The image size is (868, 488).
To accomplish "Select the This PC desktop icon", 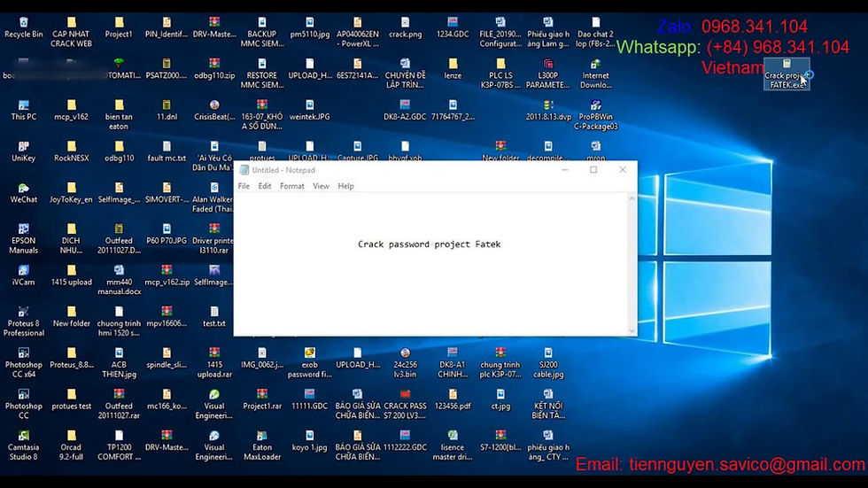I will [x=23, y=110].
